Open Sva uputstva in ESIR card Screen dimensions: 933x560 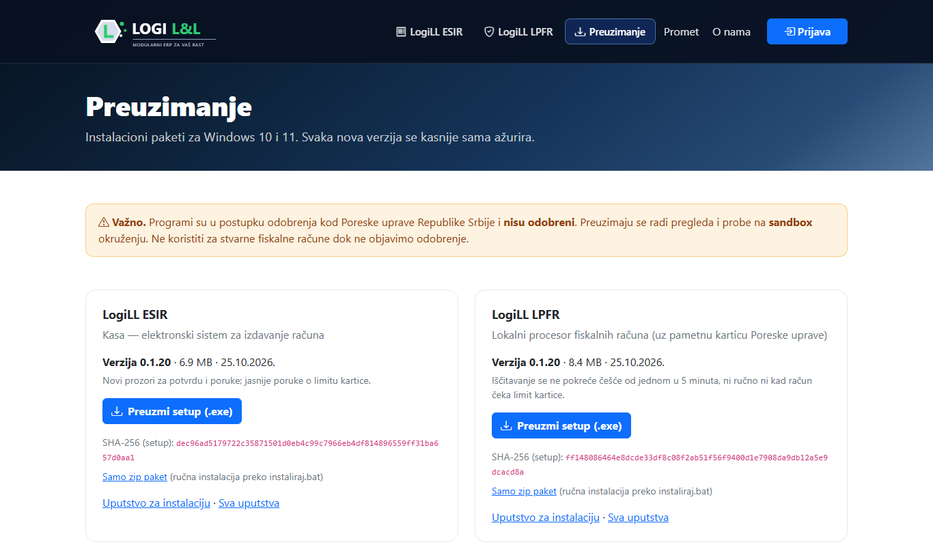pos(249,503)
